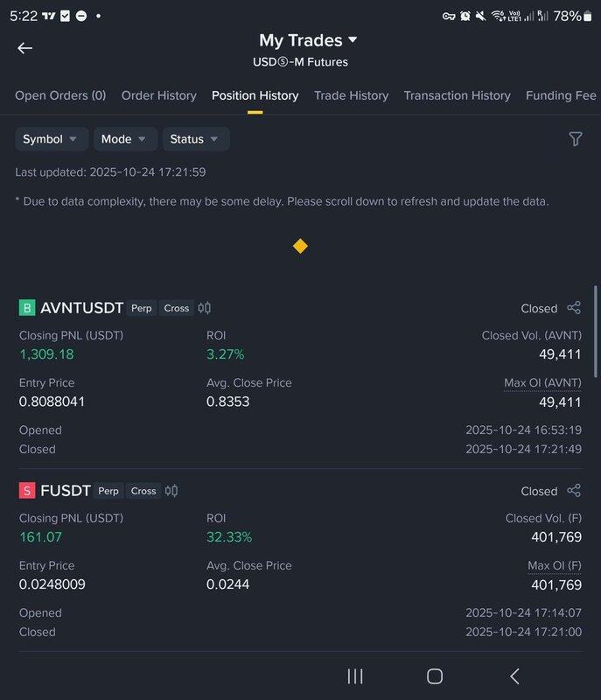Open the Status filter dropdown
This screenshot has height=700, width=601.
tap(195, 139)
